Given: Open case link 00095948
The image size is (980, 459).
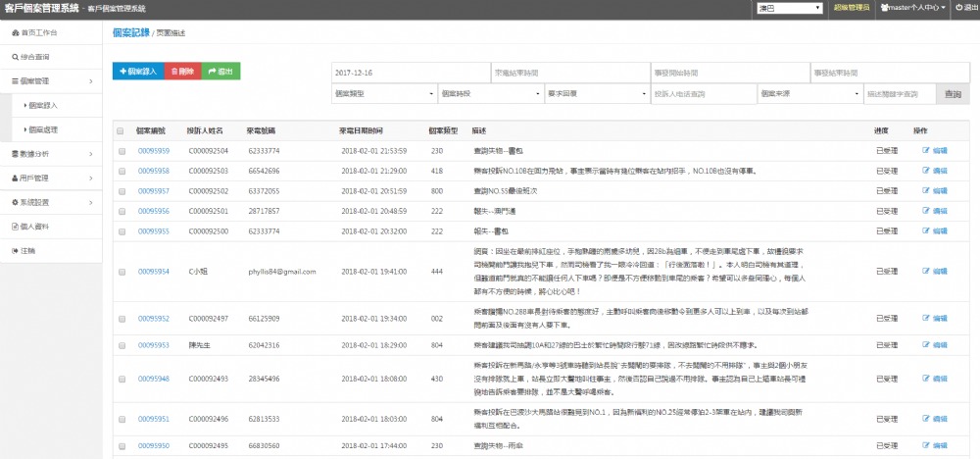Looking at the screenshot, I should coord(153,379).
